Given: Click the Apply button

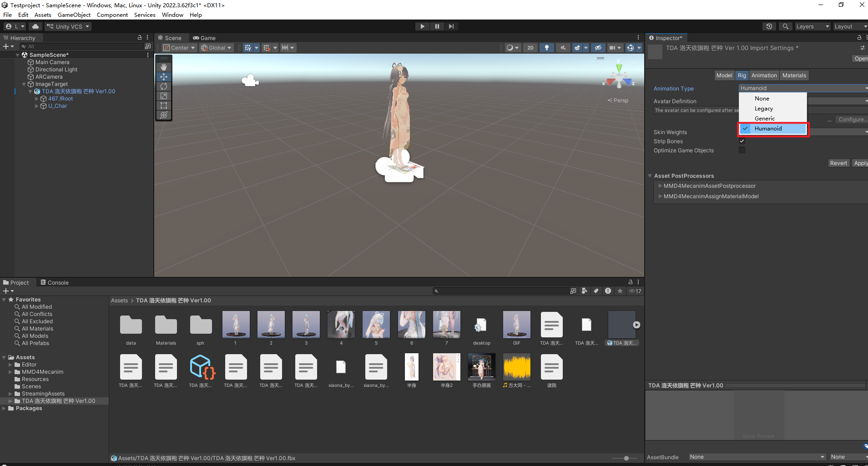Looking at the screenshot, I should pyautogui.click(x=860, y=163).
